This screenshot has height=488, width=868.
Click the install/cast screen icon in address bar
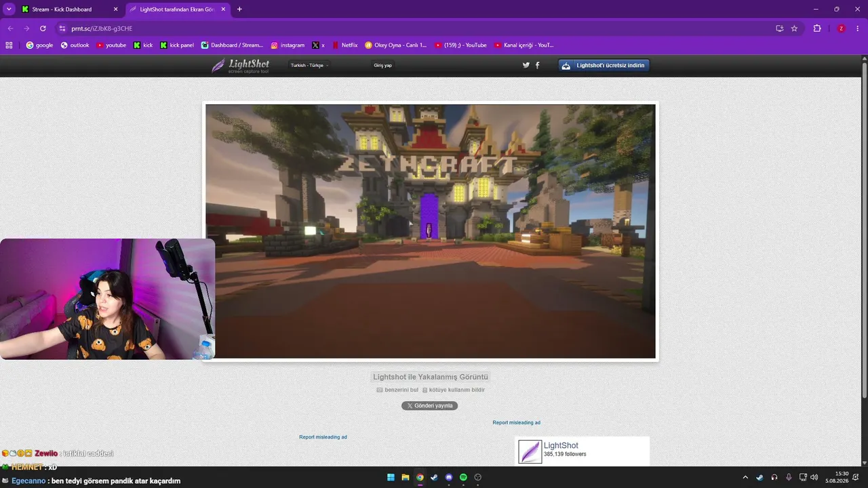coord(779,28)
